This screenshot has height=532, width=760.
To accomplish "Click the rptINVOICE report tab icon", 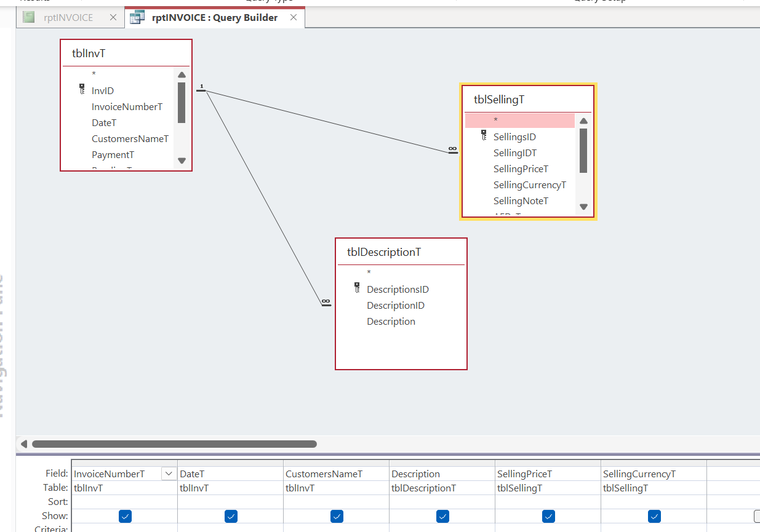I will pyautogui.click(x=29, y=17).
